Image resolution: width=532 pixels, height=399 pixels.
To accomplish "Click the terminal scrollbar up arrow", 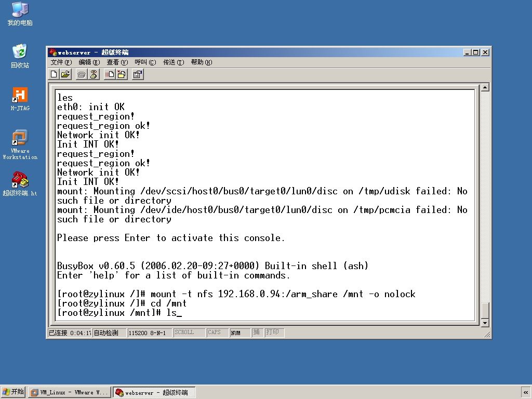I will [x=485, y=87].
